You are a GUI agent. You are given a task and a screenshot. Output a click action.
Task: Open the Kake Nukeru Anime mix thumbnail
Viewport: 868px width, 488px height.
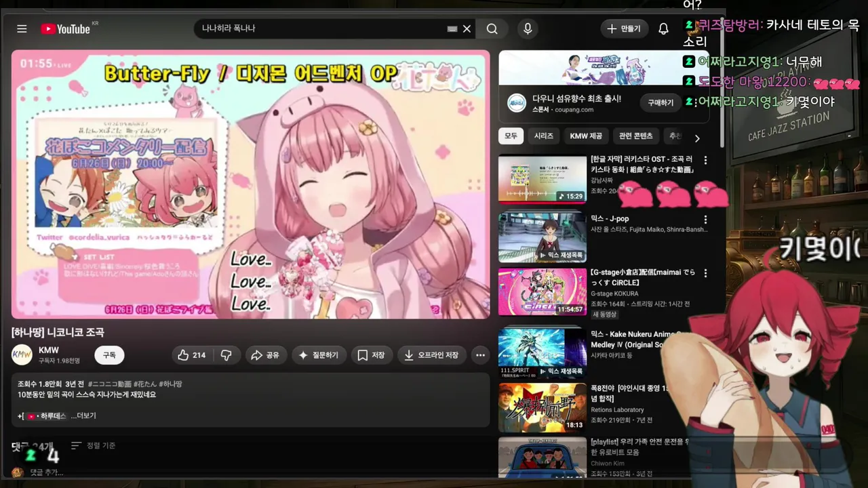(542, 352)
